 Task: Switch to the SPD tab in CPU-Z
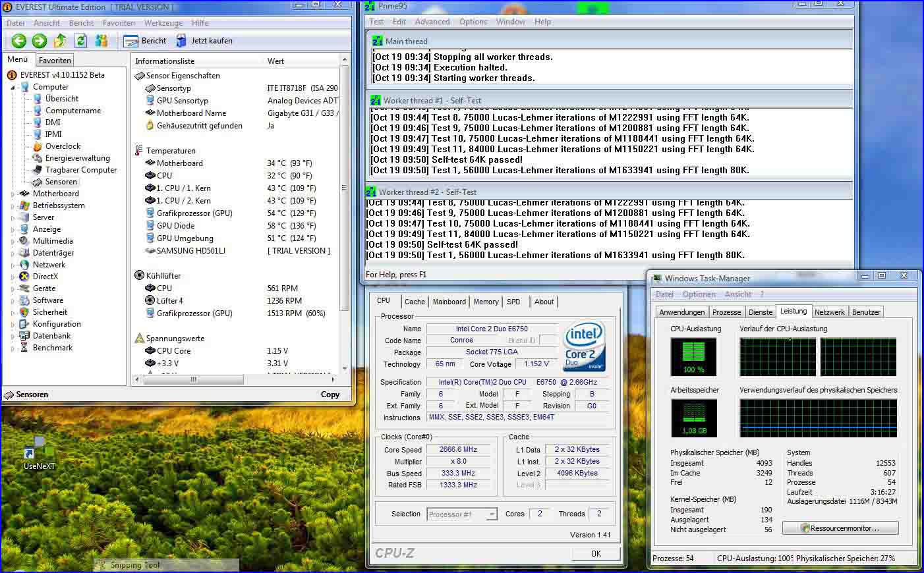(513, 302)
